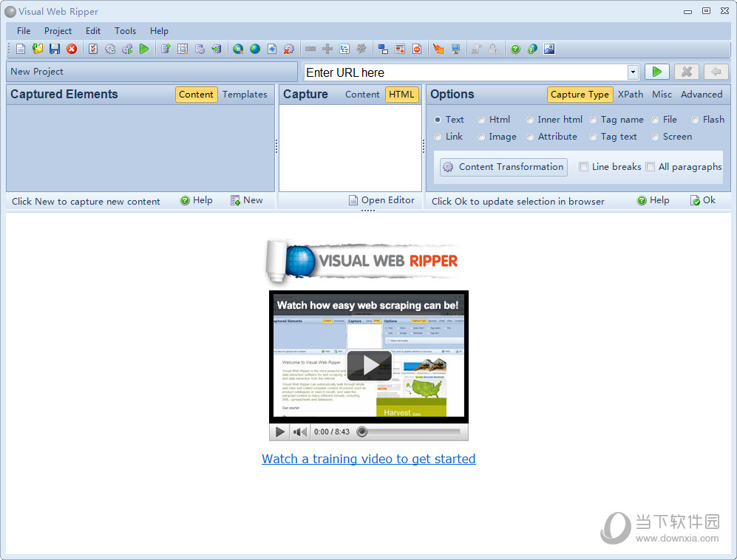Click the picture image toolbar icon
Image resolution: width=737 pixels, height=560 pixels.
click(x=549, y=49)
